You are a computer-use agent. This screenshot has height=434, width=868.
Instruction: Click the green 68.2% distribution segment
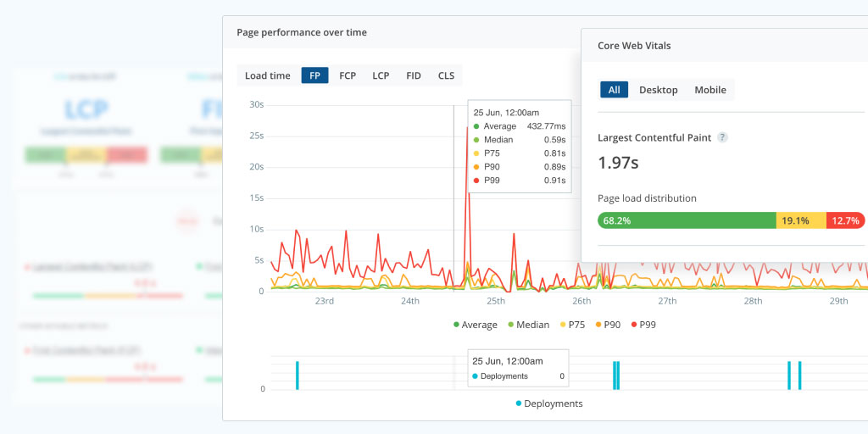tap(687, 220)
